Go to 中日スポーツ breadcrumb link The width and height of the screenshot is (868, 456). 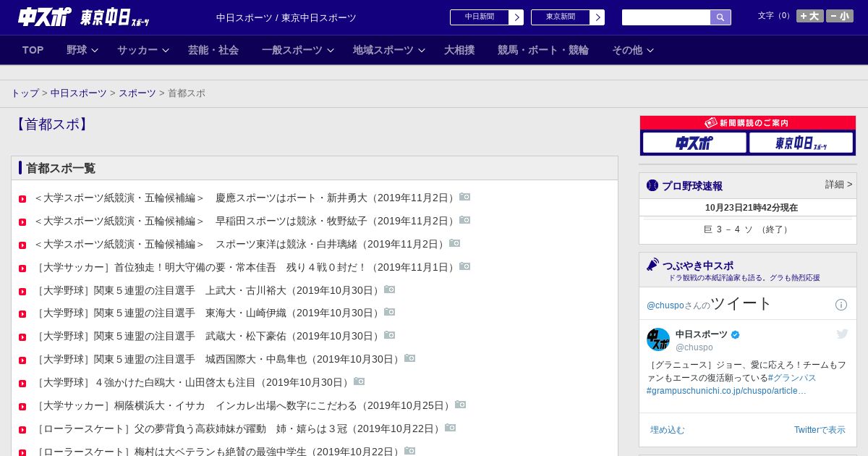(x=79, y=93)
